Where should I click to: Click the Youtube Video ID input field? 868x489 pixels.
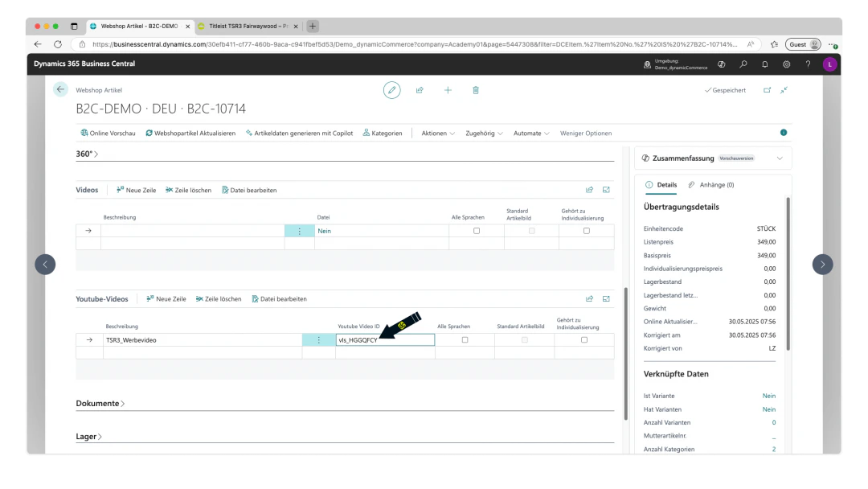click(385, 340)
